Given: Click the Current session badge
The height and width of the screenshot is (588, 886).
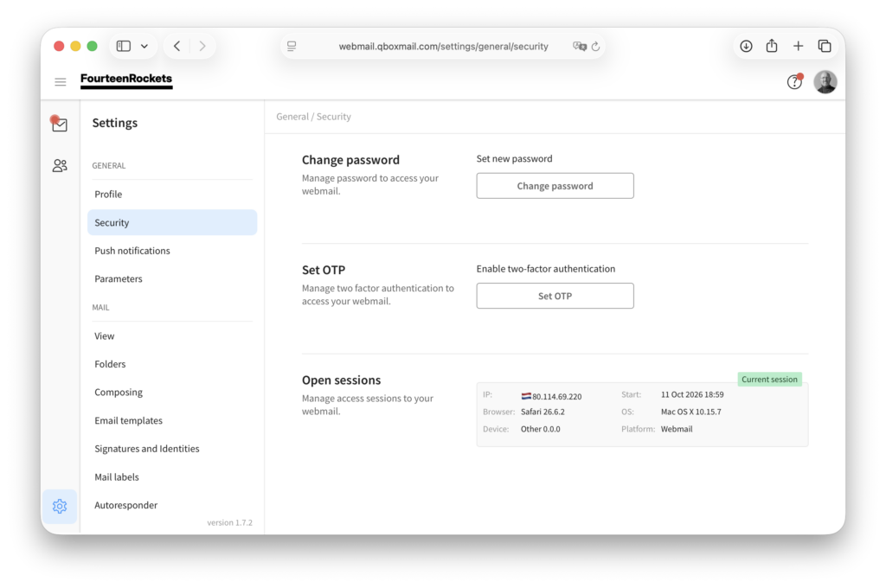Looking at the screenshot, I should 769,380.
